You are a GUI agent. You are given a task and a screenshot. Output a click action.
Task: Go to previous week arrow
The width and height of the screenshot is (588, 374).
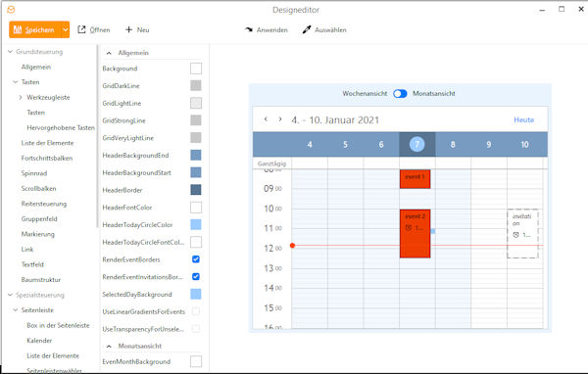(266, 119)
